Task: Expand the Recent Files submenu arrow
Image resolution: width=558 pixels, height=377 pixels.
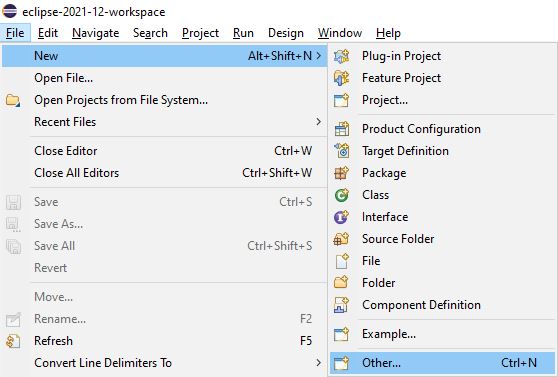Action: click(319, 122)
